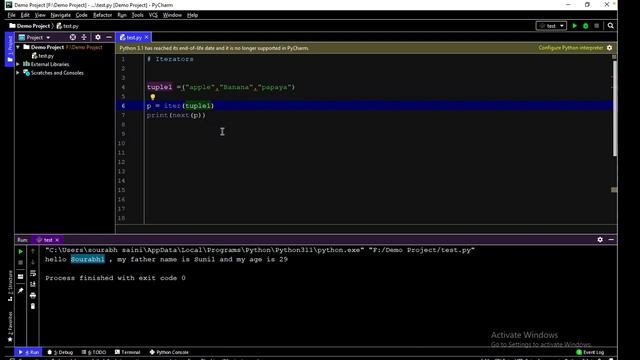Open the 5: Debug tool window
Image resolution: width=640 pixels, height=360 pixels.
(60, 352)
